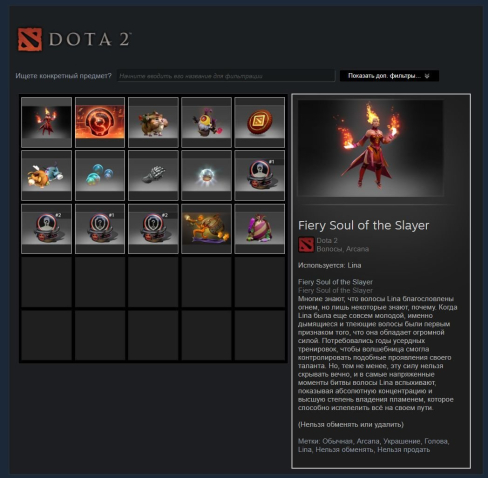The width and height of the screenshot is (488, 478).
Task: Select the skeletal gauntlet item
Action: (x=153, y=175)
